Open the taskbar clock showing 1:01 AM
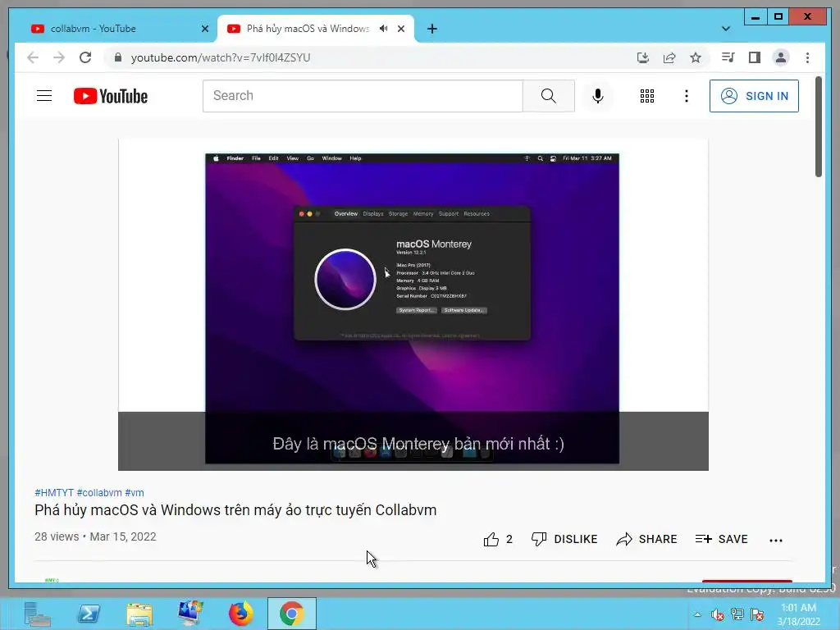Viewport: 840px width, 630px height. 799,614
